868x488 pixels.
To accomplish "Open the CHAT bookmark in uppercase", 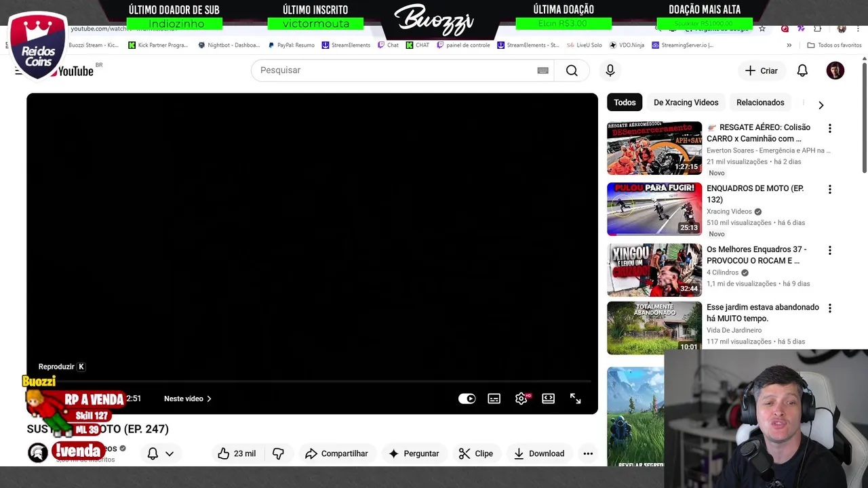I will (x=418, y=45).
